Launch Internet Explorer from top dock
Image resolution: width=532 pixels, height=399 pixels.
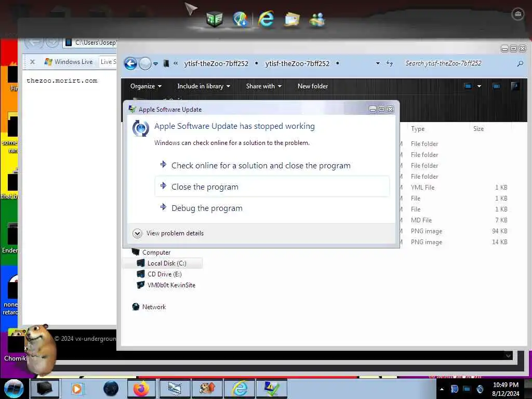click(265, 18)
